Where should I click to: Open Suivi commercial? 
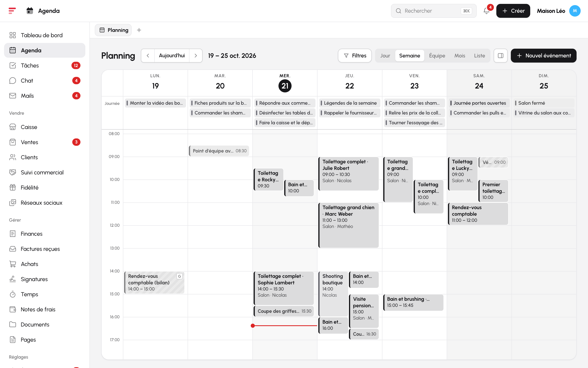(45, 172)
